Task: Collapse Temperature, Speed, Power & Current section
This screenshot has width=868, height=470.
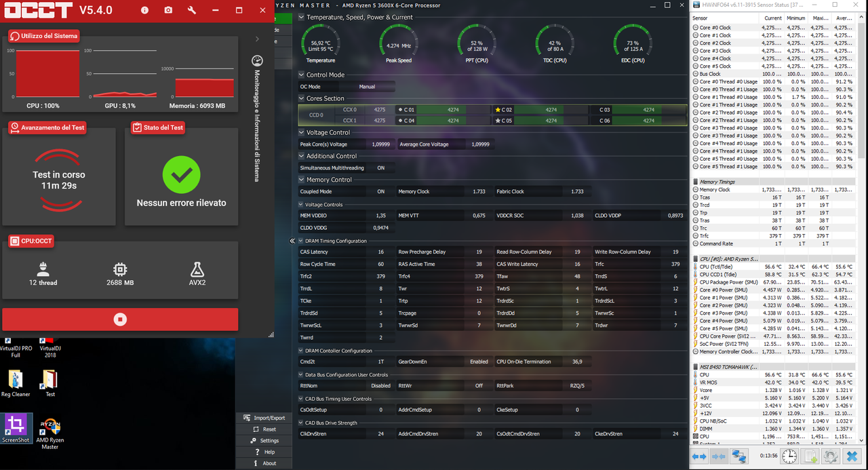Action: point(302,17)
